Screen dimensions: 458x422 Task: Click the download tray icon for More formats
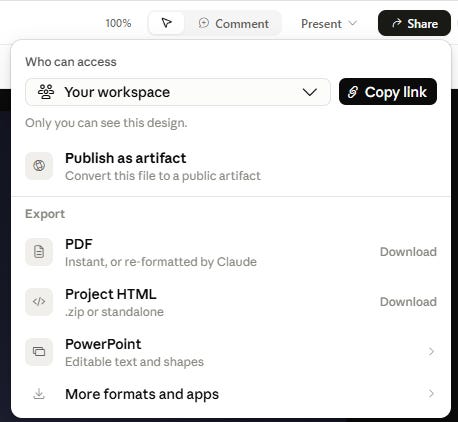39,394
